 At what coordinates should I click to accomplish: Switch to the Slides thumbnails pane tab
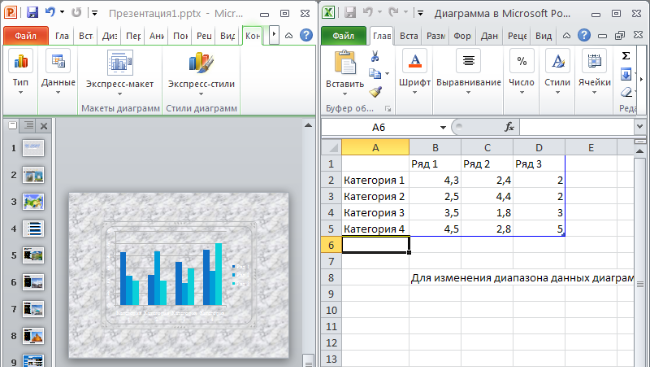13,125
